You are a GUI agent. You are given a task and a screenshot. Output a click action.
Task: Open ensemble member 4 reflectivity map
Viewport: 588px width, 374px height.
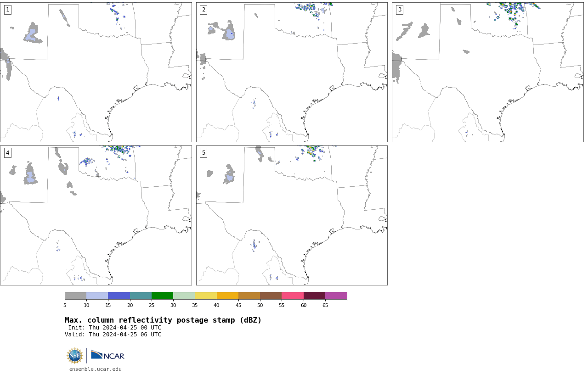(96, 215)
